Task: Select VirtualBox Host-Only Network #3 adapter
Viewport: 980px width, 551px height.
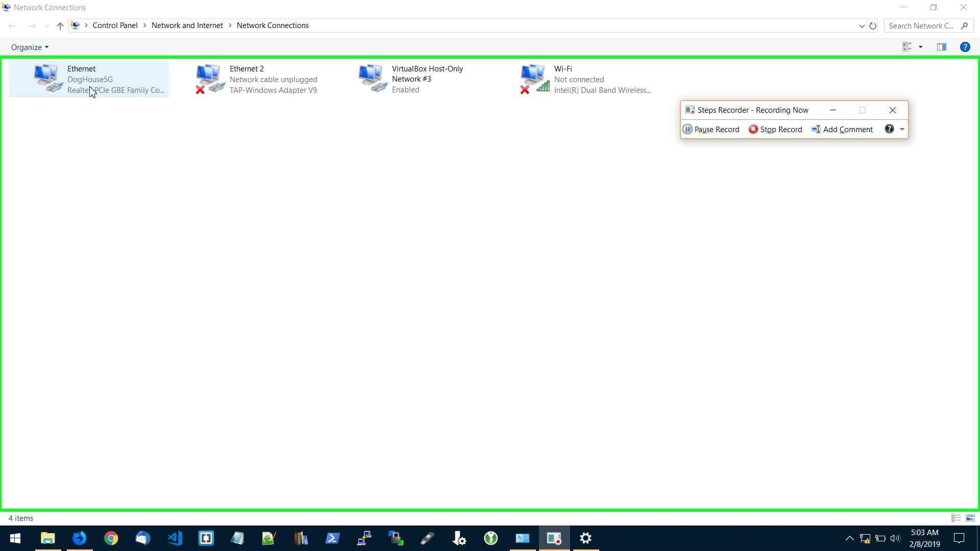Action: point(427,79)
